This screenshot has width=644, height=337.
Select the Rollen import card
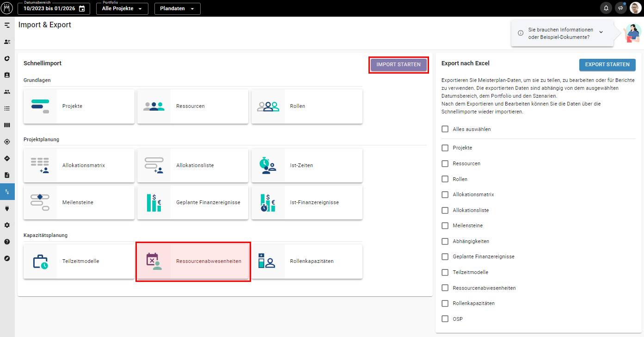(x=307, y=106)
